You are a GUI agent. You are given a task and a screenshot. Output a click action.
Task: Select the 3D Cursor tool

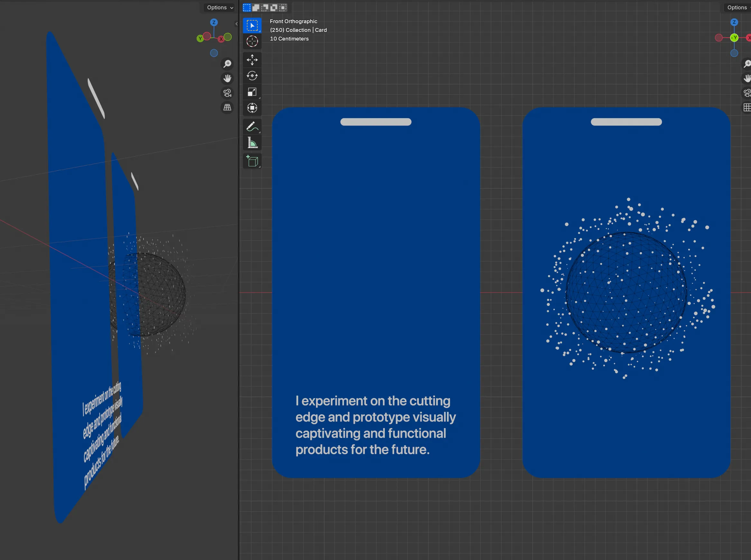(252, 41)
